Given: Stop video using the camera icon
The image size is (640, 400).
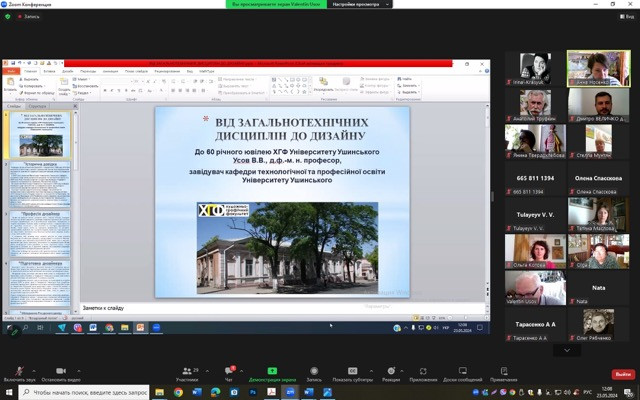Looking at the screenshot, I should tap(59, 371).
